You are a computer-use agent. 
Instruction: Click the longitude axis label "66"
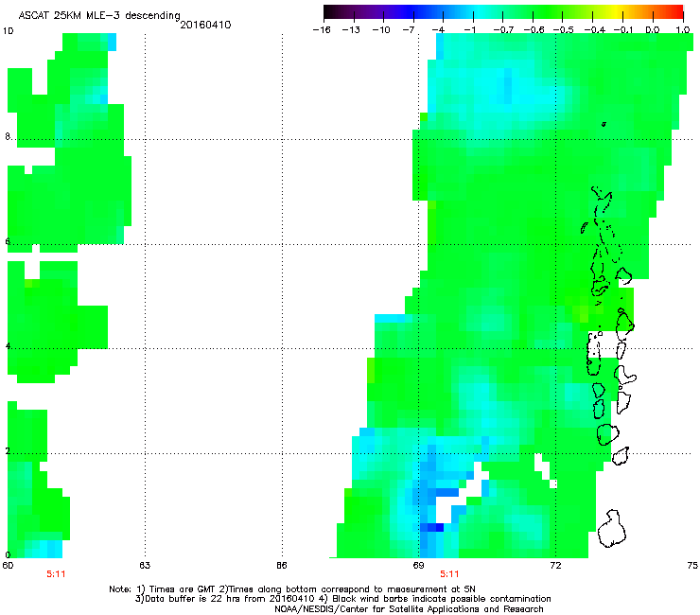[282, 566]
